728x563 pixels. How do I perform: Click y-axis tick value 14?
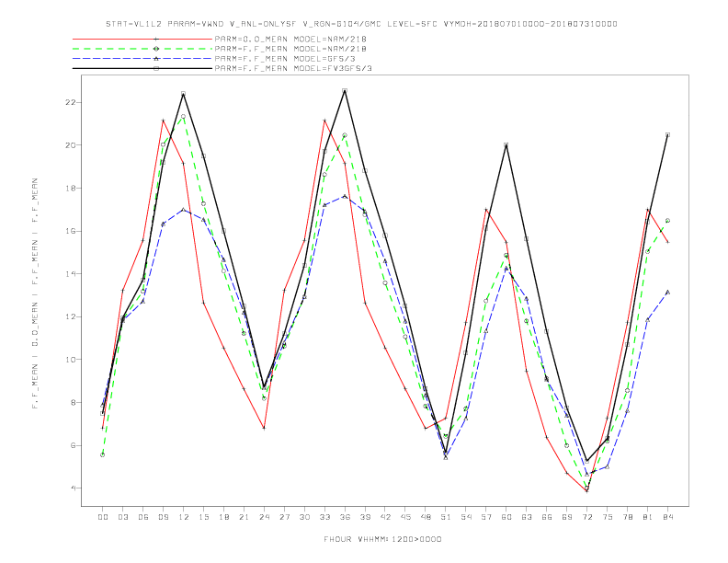point(70,273)
